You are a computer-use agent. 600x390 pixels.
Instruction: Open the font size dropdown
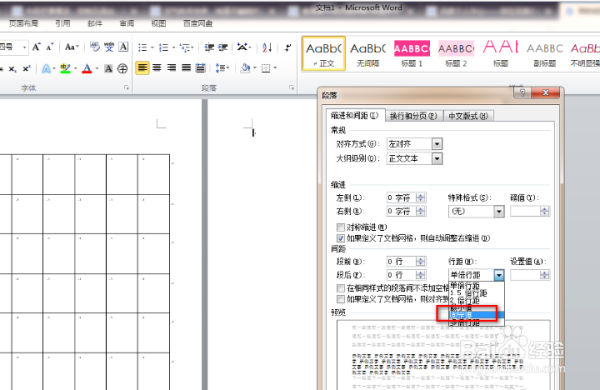click(x=24, y=47)
